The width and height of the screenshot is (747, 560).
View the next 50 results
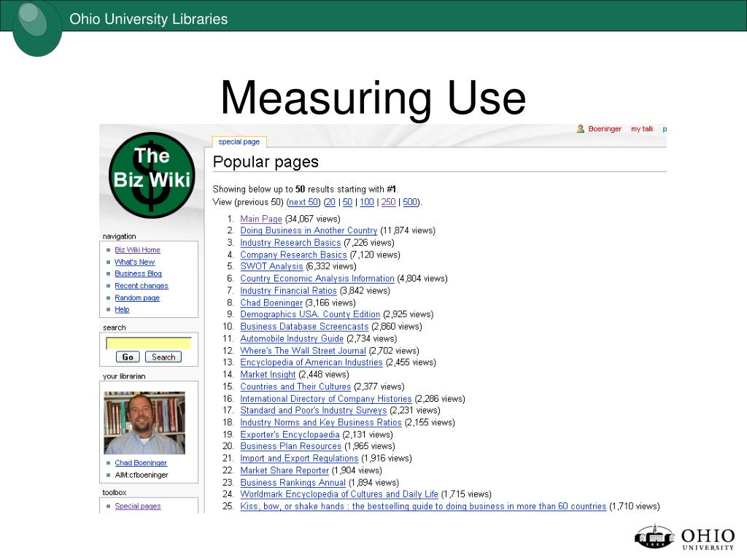click(x=303, y=202)
